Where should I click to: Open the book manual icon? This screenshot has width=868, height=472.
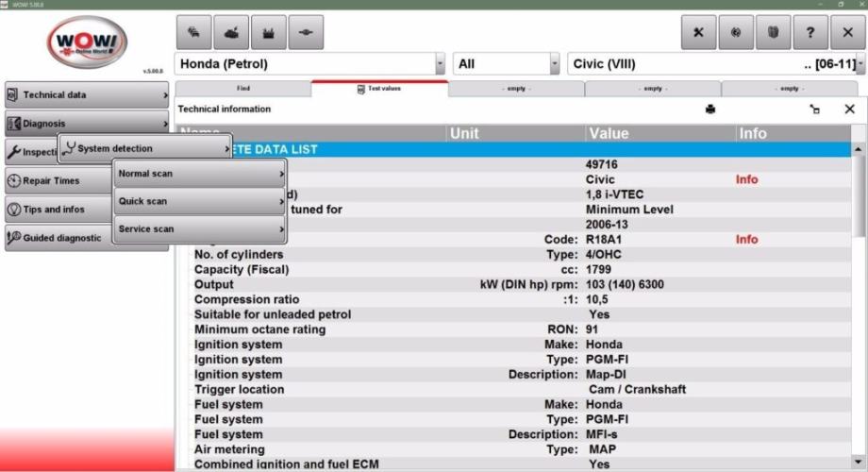click(x=774, y=33)
